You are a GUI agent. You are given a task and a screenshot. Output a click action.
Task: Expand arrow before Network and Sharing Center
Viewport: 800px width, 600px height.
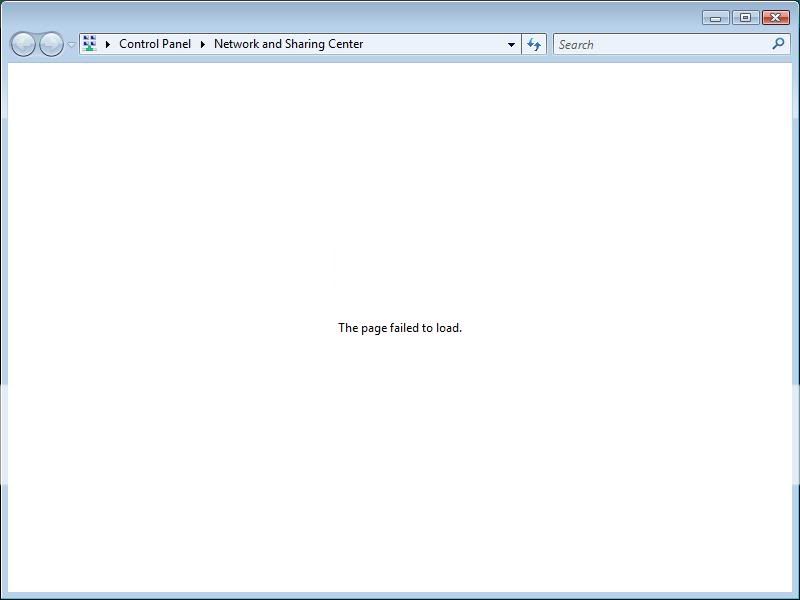pos(202,44)
